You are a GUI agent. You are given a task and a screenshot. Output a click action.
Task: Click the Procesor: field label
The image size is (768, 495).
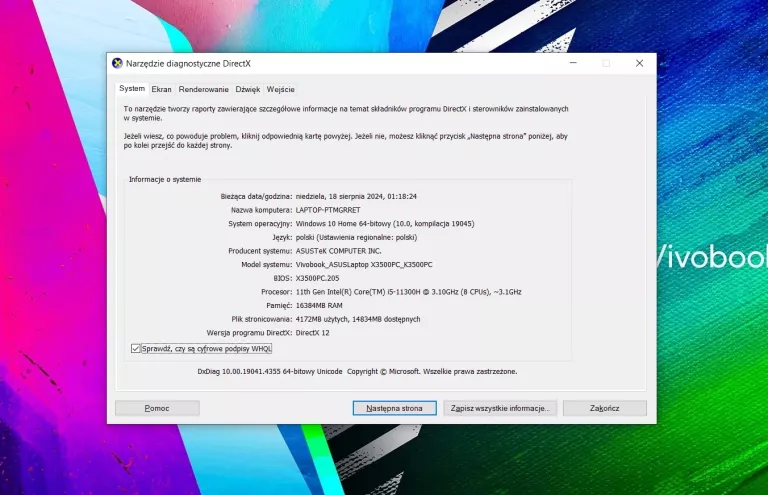277,292
